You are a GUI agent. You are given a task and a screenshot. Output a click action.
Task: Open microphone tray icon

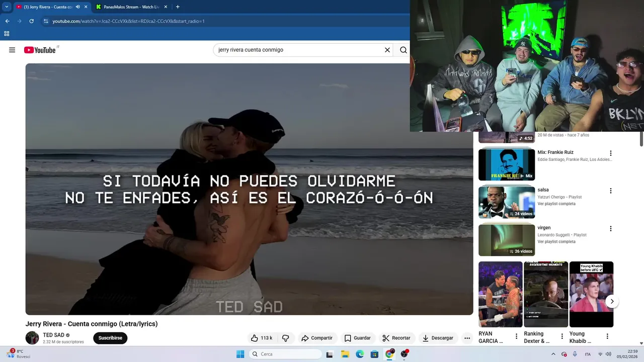[575, 354]
